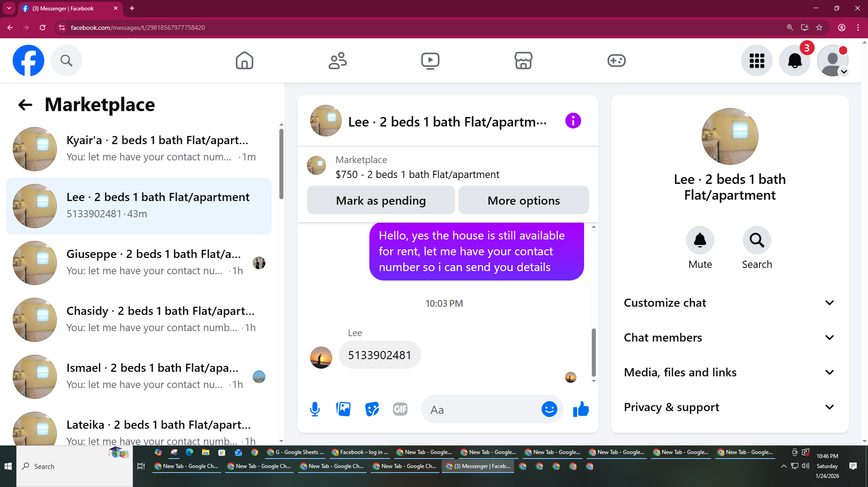
Task: Open Kyair'a conversation
Action: pyautogui.click(x=139, y=149)
